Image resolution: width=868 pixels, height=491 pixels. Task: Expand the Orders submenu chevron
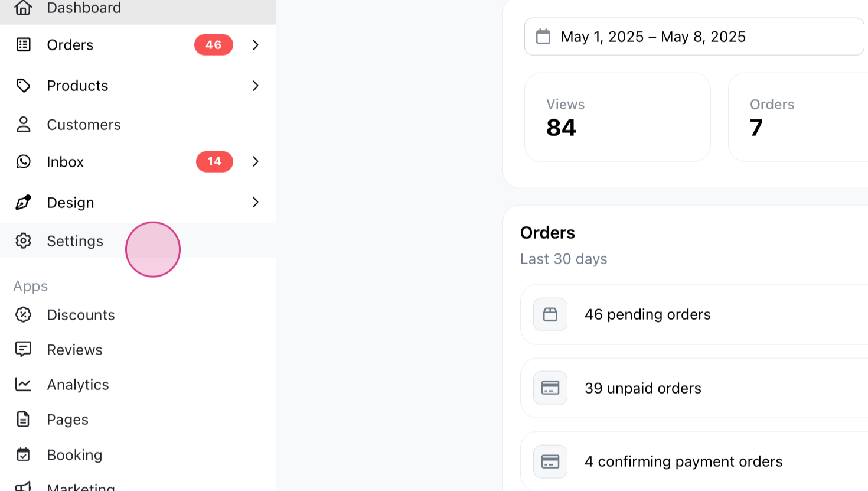point(256,45)
